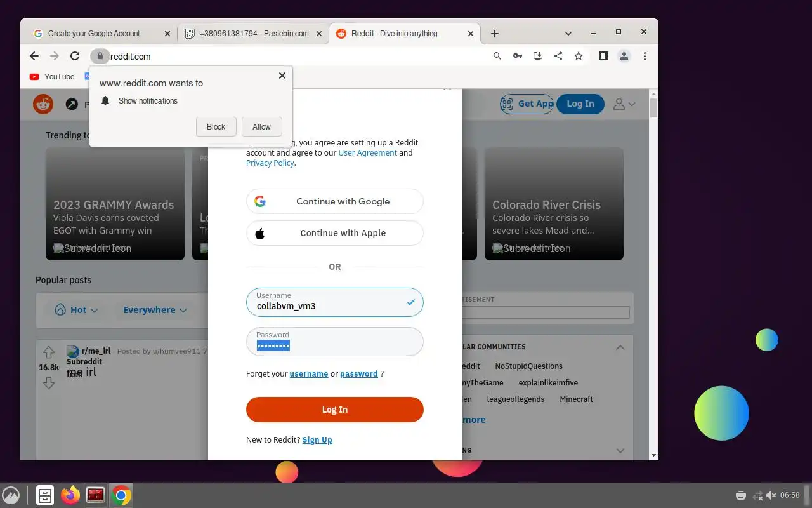This screenshot has height=508, width=812.
Task: Click the forgot password link
Action: pyautogui.click(x=359, y=374)
